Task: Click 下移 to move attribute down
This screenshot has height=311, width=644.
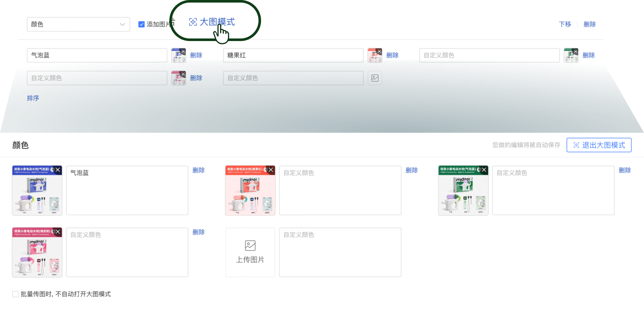Action: click(x=565, y=24)
